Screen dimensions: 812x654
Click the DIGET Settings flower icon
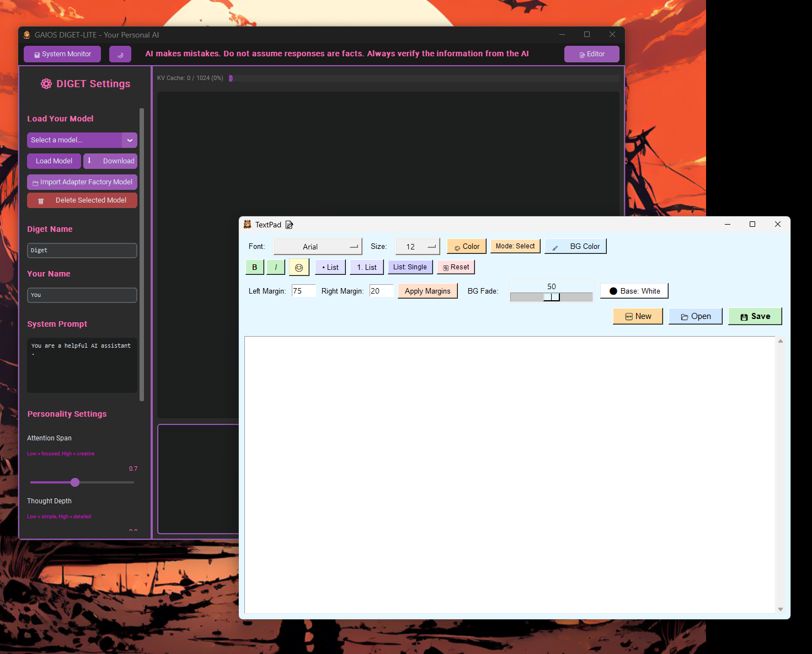point(46,84)
